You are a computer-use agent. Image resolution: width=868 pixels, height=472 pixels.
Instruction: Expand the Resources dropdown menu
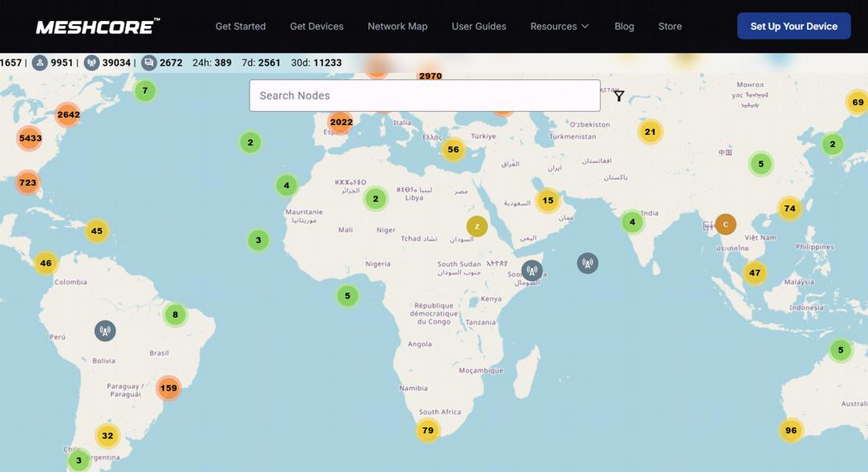(559, 26)
